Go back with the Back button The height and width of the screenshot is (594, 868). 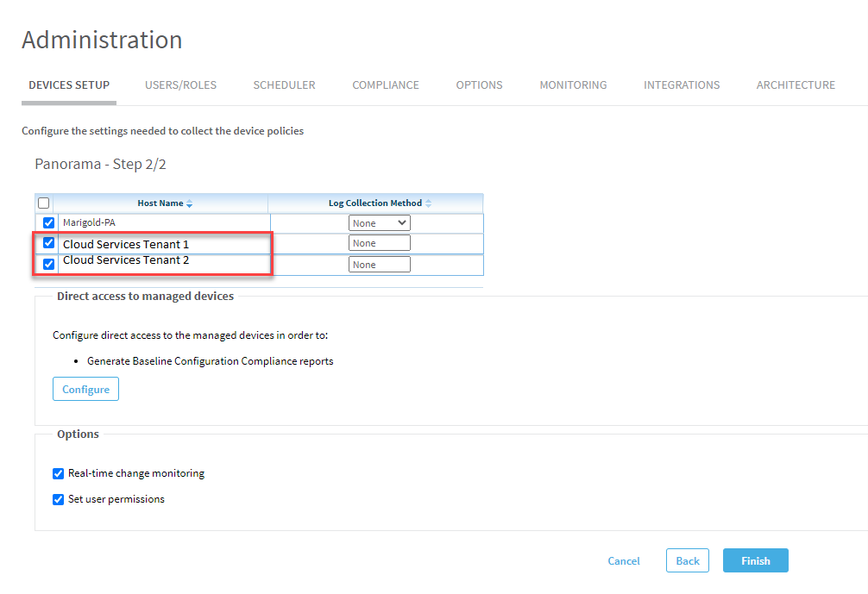[688, 561]
